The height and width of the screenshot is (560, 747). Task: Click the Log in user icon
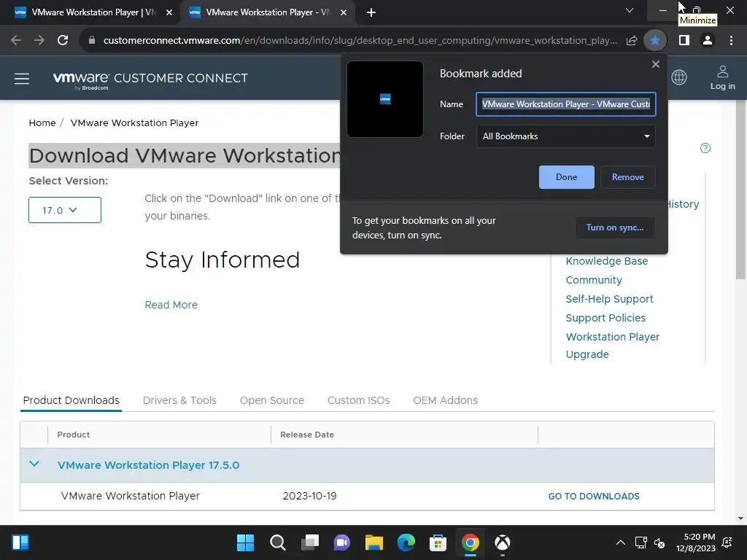pos(723,77)
